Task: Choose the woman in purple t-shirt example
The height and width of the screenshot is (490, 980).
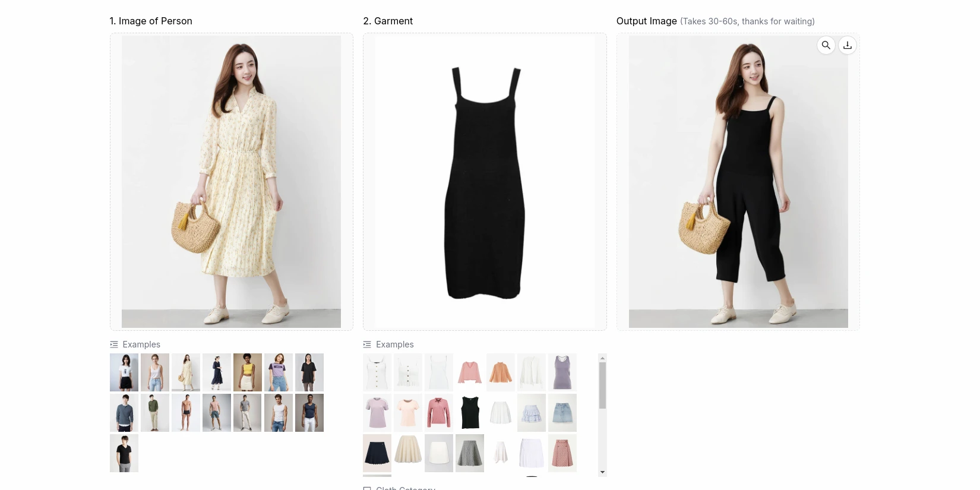Action: [279, 372]
